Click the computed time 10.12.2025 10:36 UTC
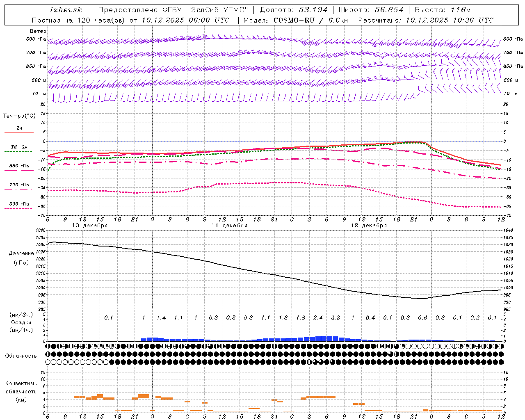This screenshot has height=420, width=525. pos(450,20)
